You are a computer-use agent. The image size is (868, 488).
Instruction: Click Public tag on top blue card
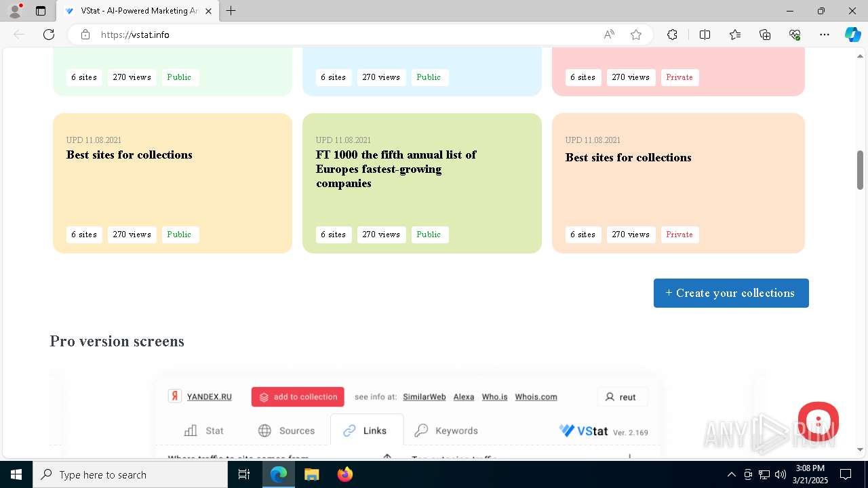click(429, 77)
